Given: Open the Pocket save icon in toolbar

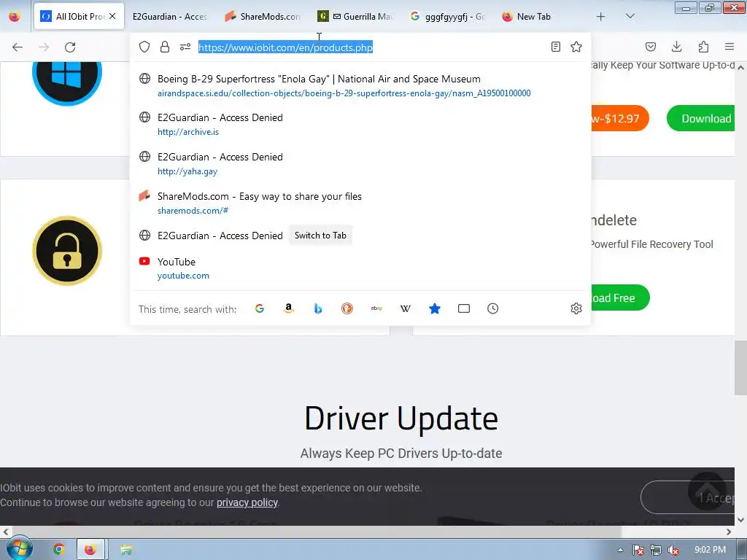Looking at the screenshot, I should [651, 47].
